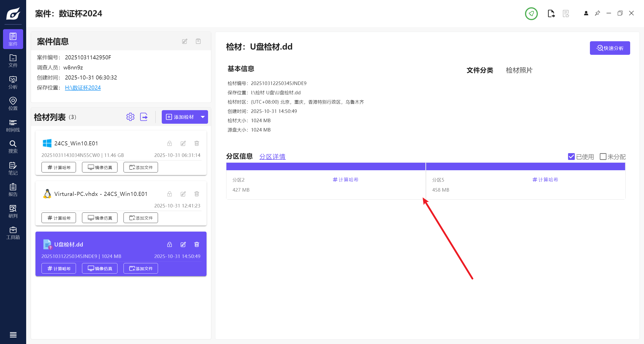Select the 文件分类 tab
This screenshot has width=644, height=344.
[x=480, y=70]
